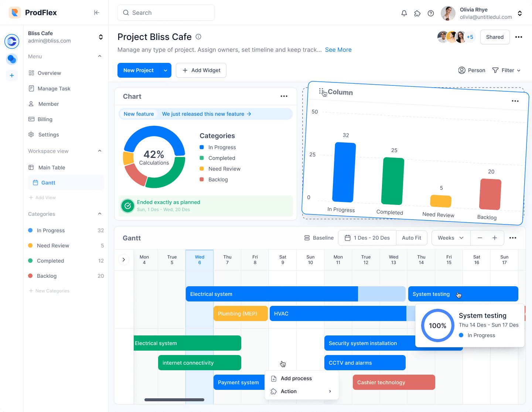This screenshot has height=412, width=532.
Task: Click the Billing card icon
Action: 31,119
